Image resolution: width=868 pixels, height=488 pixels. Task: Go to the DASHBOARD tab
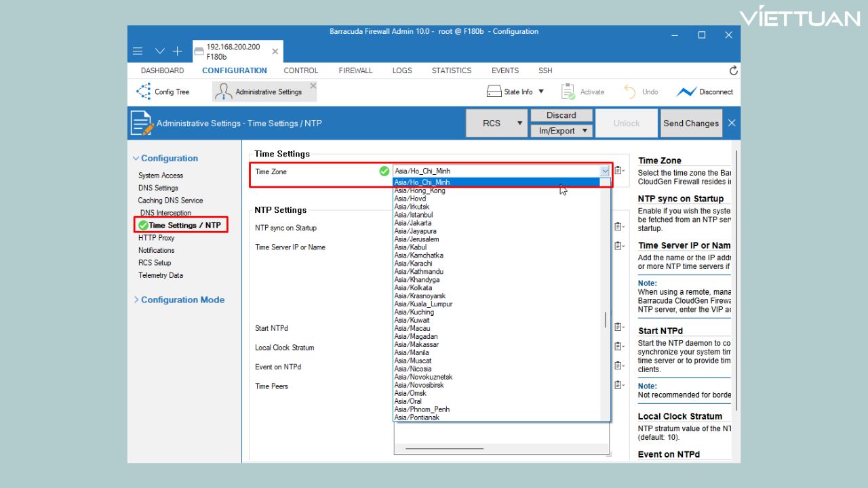point(162,70)
